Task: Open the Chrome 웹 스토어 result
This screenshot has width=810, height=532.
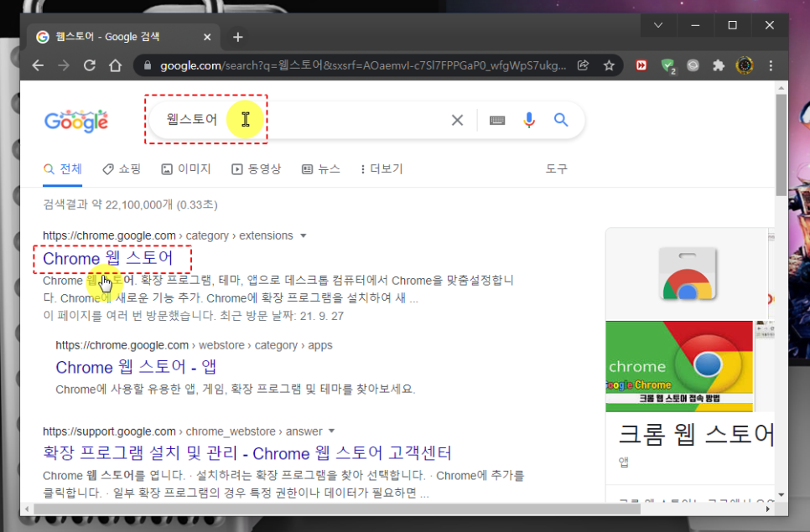Action: pyautogui.click(x=108, y=259)
